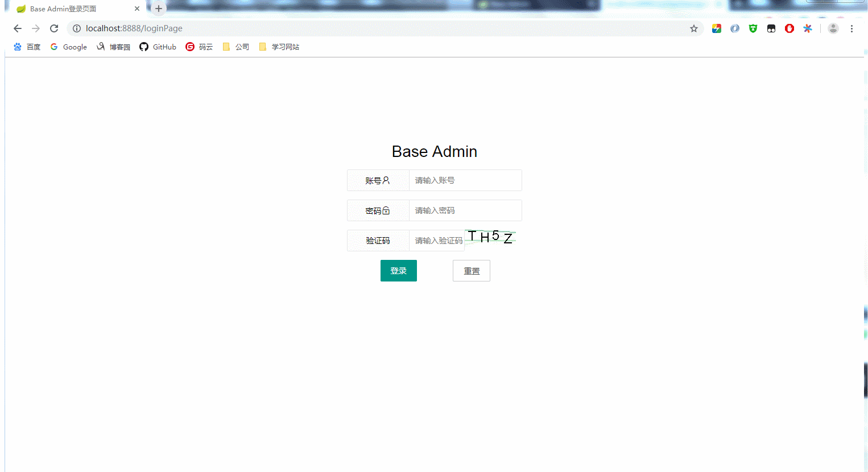Click the 密码 password input field
Image resolution: width=868 pixels, height=472 pixels.
[x=465, y=210]
